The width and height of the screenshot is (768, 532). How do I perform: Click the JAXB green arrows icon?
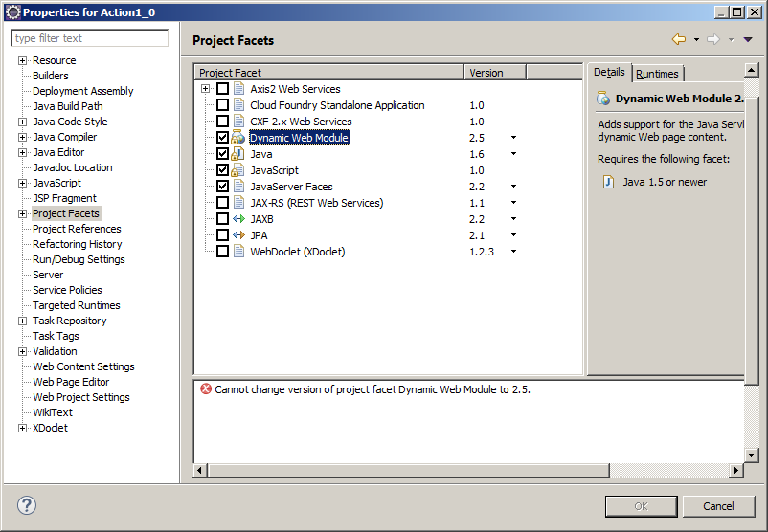[238, 219]
